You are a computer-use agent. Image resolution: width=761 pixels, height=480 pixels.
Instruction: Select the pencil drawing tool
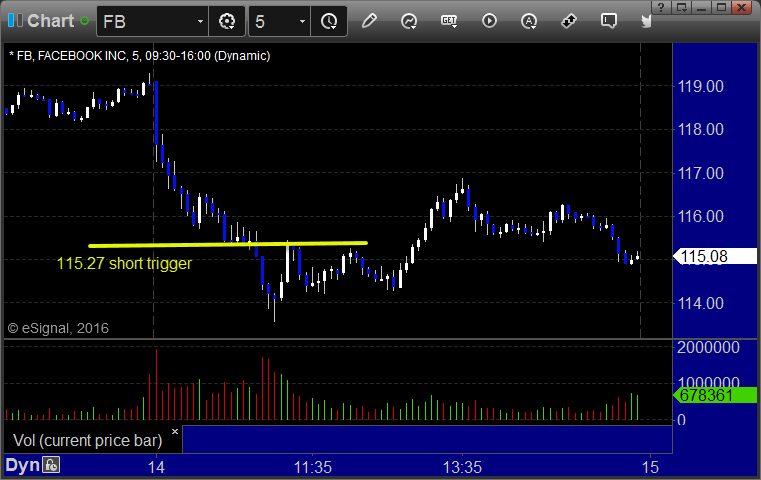pyautogui.click(x=369, y=21)
